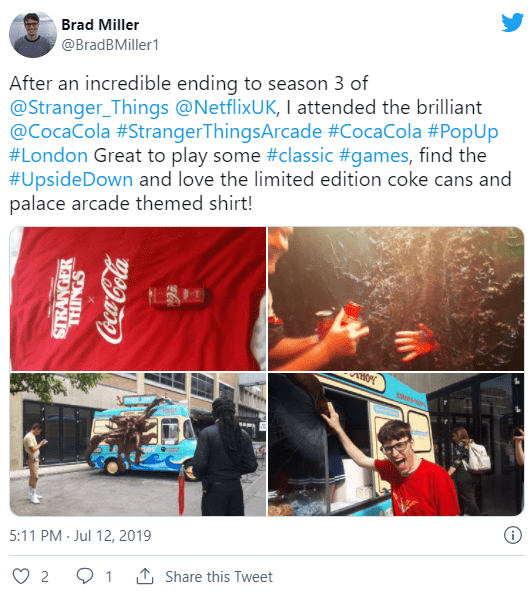View photo of man in red shirt

coord(396,444)
